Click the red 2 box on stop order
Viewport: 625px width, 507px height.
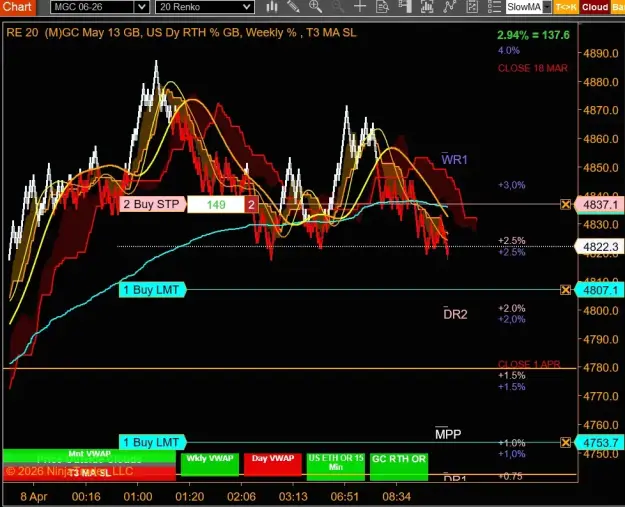point(251,204)
